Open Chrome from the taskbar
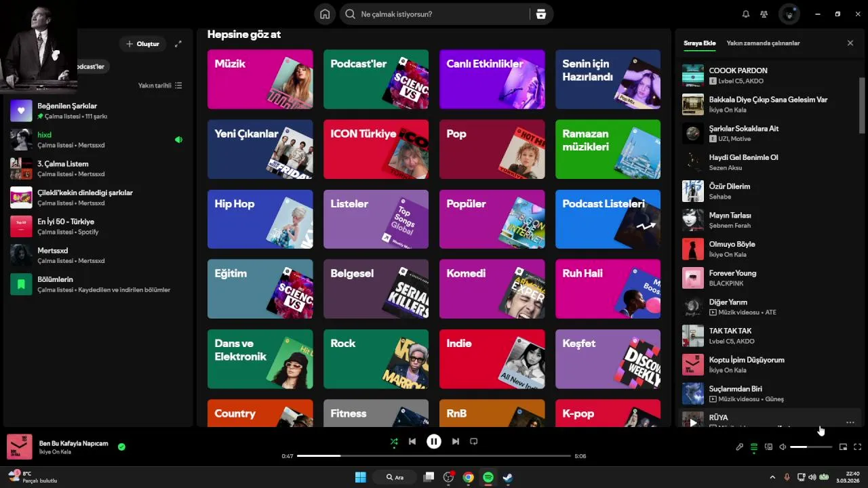 (x=468, y=477)
